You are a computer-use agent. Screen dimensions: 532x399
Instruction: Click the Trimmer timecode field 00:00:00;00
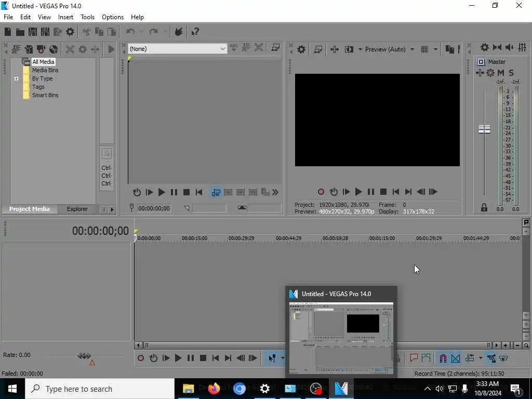[154, 208]
